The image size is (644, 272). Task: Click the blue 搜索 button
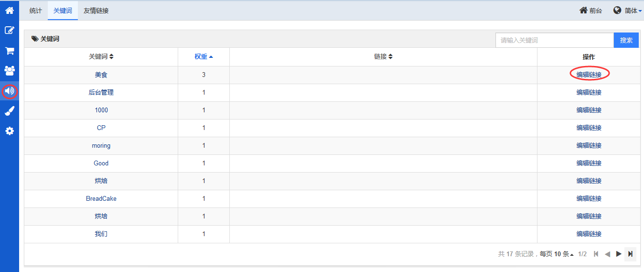point(626,40)
